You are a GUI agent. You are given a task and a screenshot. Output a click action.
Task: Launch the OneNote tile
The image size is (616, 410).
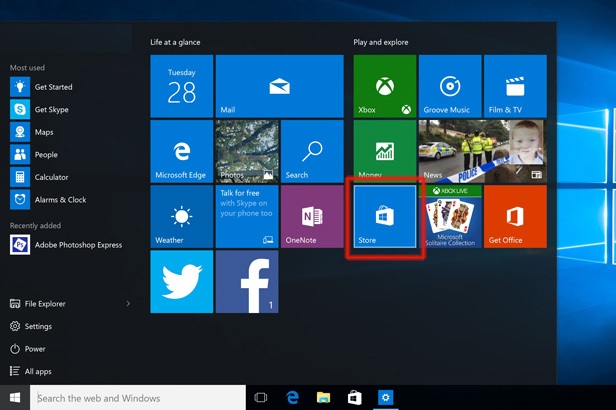tap(312, 216)
